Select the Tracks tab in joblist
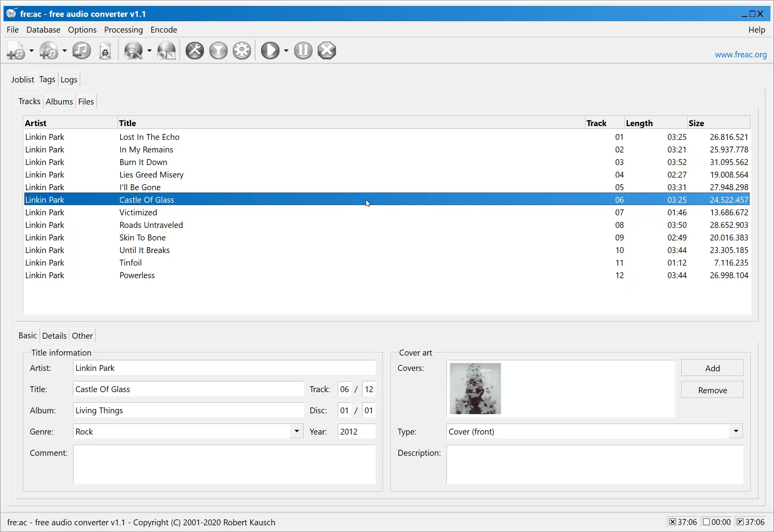774x532 pixels. 29,101
